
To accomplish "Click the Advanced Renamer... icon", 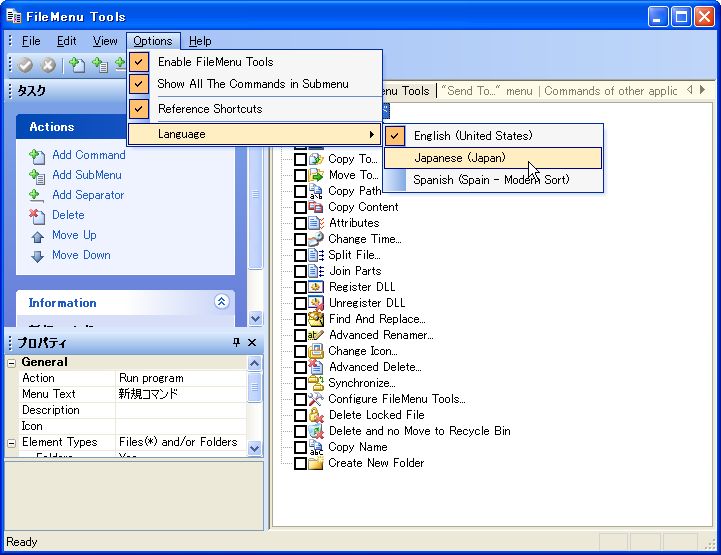I will [316, 335].
